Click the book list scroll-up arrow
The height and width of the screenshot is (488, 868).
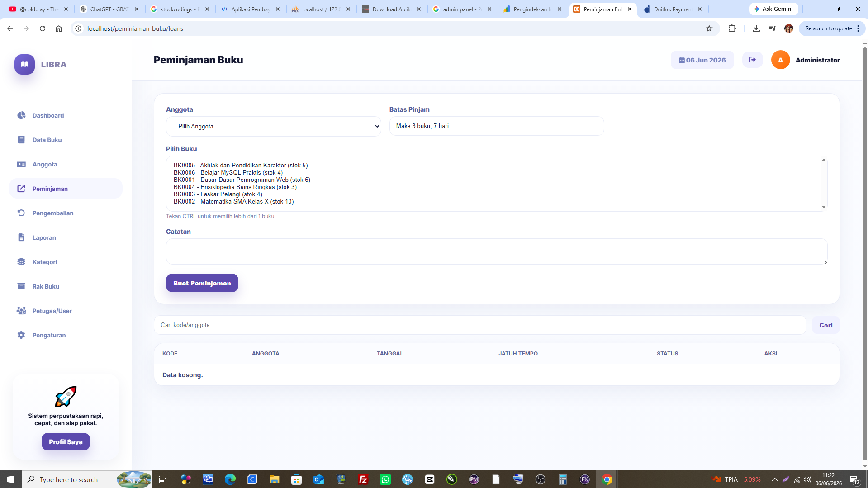tap(824, 160)
